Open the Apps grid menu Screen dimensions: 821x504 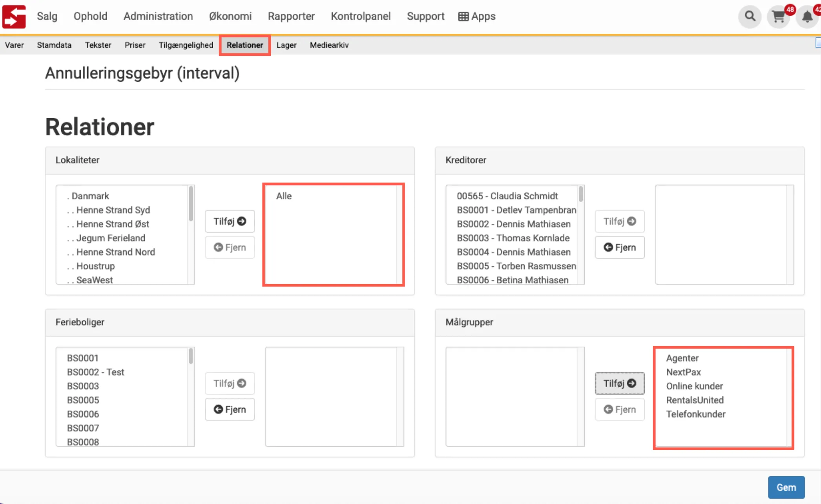(477, 16)
